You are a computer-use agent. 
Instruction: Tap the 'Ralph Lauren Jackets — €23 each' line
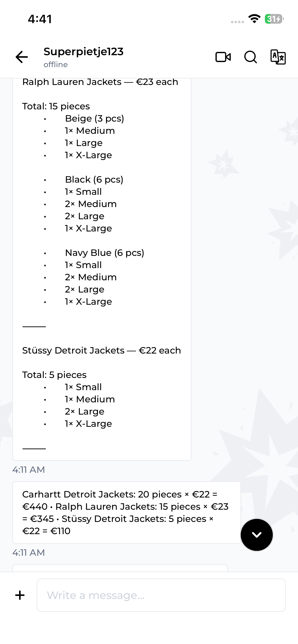100,82
